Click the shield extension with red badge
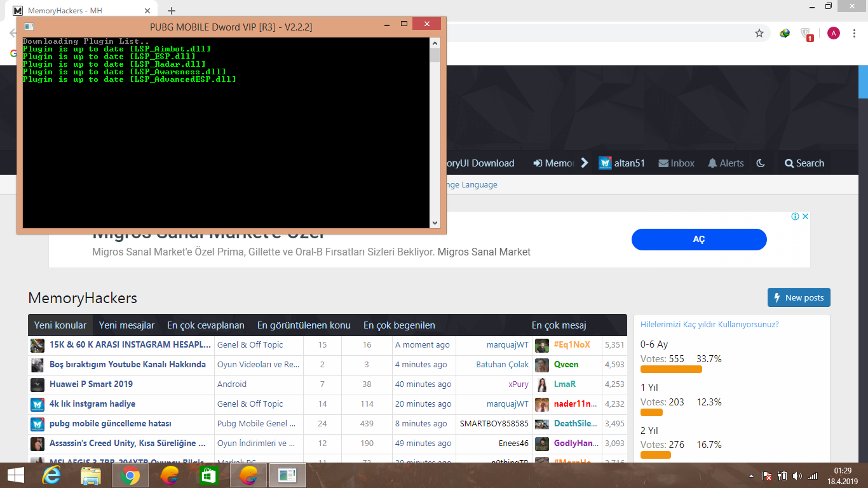This screenshot has height=488, width=868. point(807,34)
